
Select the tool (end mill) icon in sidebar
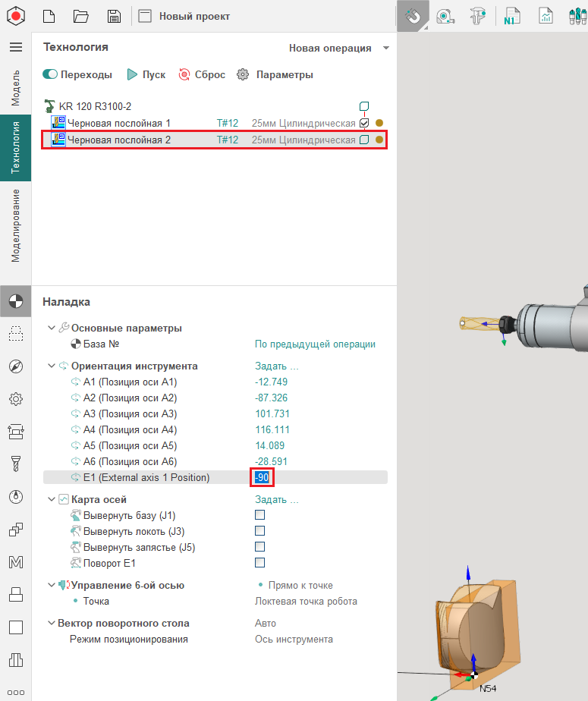click(15, 464)
